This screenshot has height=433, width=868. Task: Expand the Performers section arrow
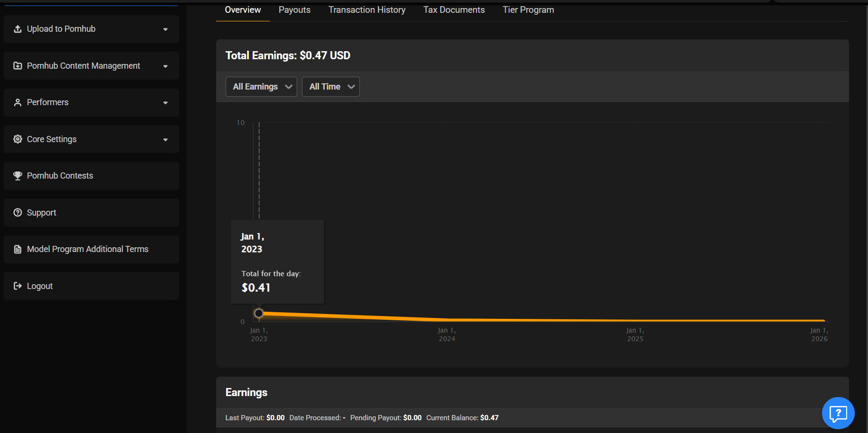[165, 103]
